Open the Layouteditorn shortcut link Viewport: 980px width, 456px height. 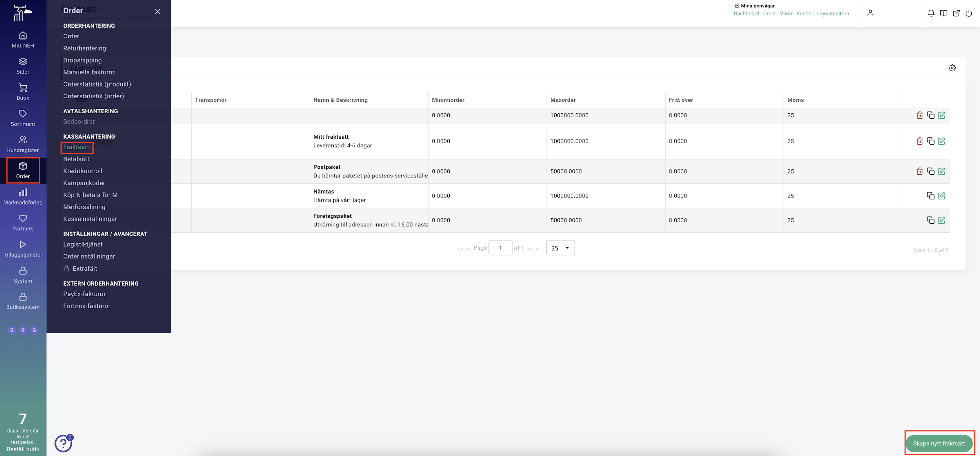click(833, 14)
